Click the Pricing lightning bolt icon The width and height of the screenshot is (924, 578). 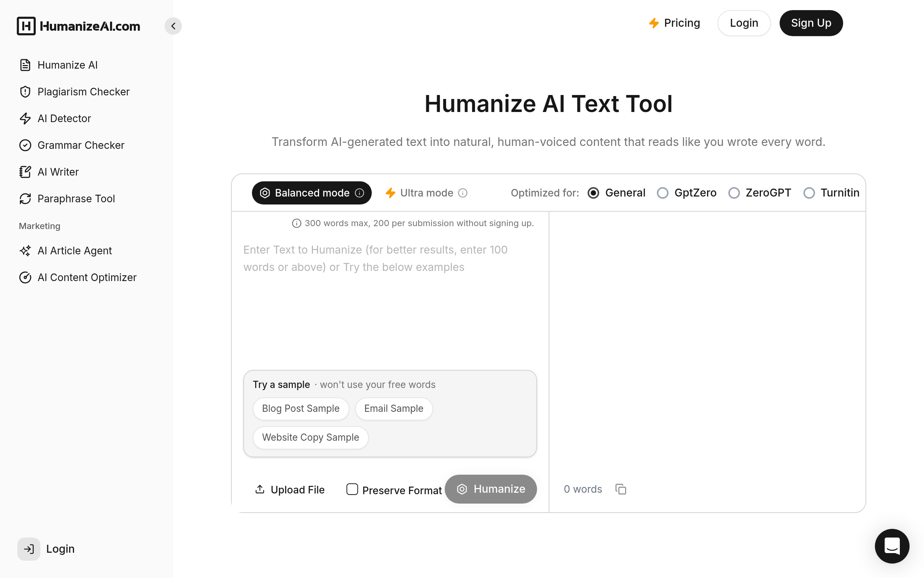[x=654, y=23]
